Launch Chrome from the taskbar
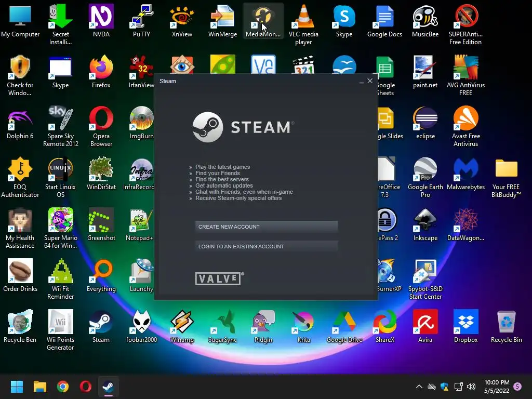Screen dimensions: 532x399 pos(63,387)
